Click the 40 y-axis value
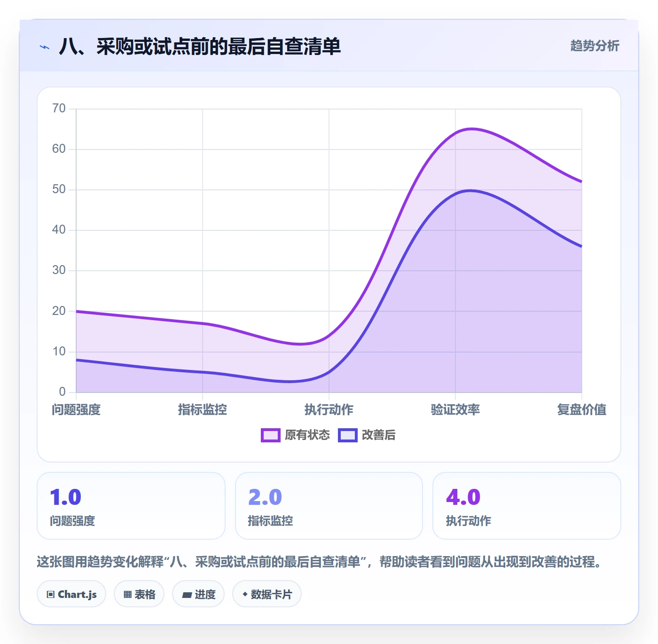The height and width of the screenshot is (644, 658). click(x=59, y=230)
